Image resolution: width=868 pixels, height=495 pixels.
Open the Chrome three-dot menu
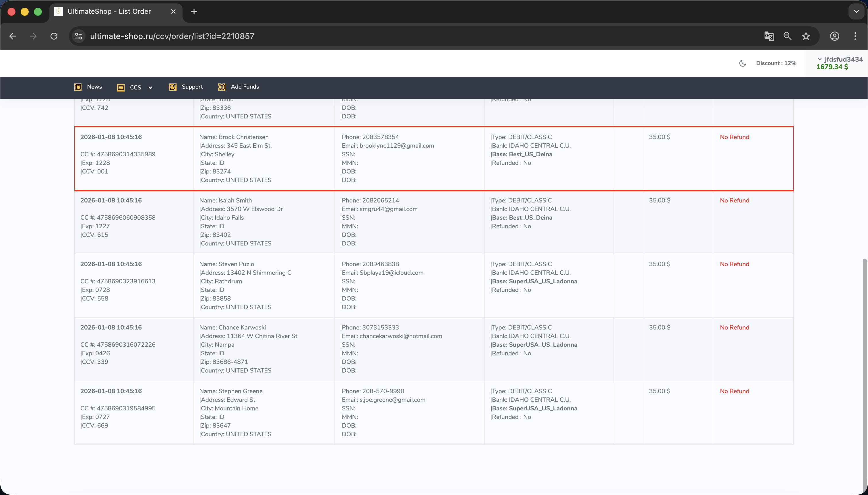coord(855,36)
